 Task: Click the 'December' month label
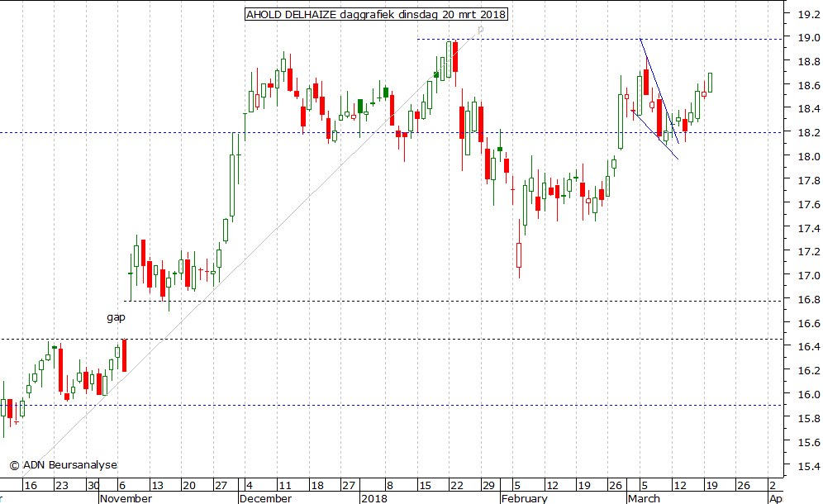coord(265,498)
